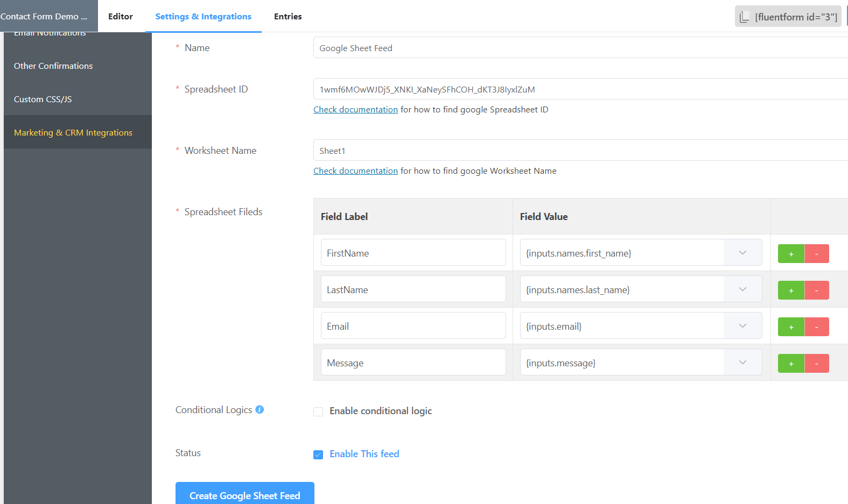Edit the LastName field label input
The height and width of the screenshot is (504, 848).
(414, 289)
